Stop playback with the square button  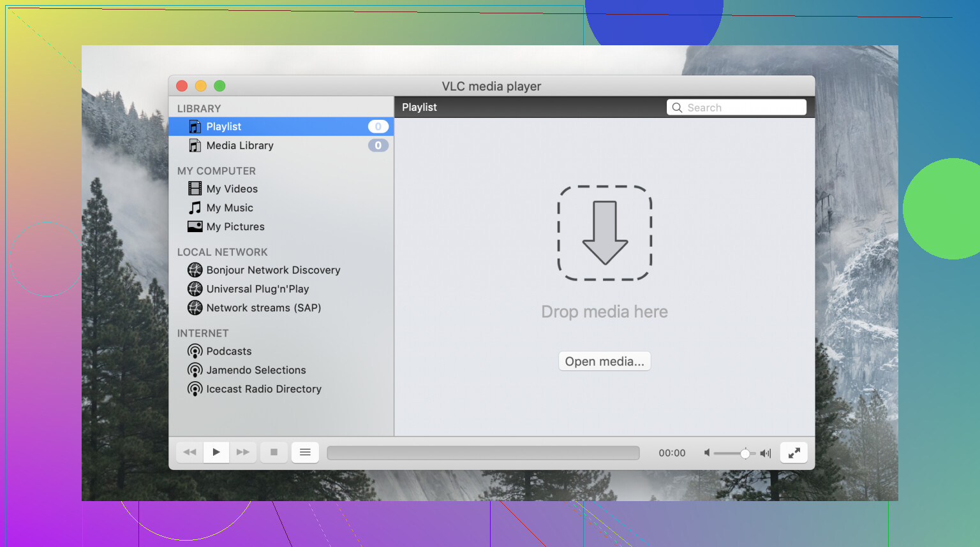(x=274, y=452)
